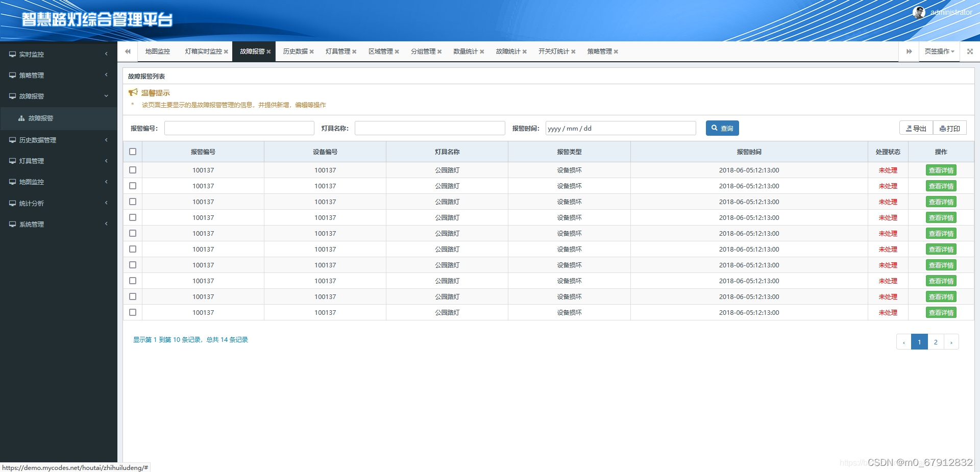Tick the checkbox of the sixth table row

[133, 249]
